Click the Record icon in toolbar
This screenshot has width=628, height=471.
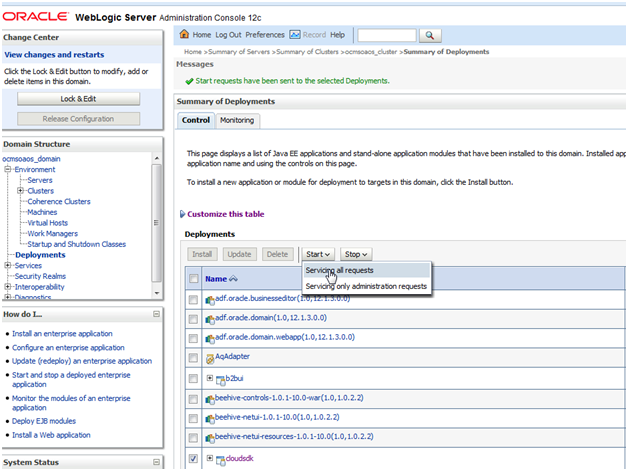[295, 35]
